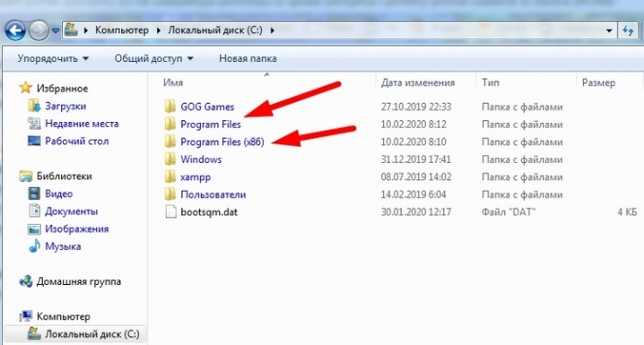The width and height of the screenshot is (644, 345).
Task: Click the 31.12.2019 17:41 date cell
Action: pos(415,160)
